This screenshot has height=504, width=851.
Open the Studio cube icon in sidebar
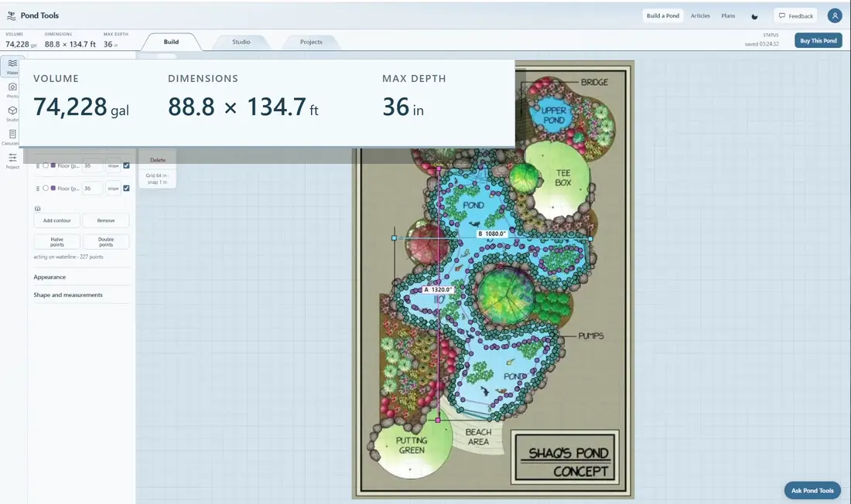12,113
